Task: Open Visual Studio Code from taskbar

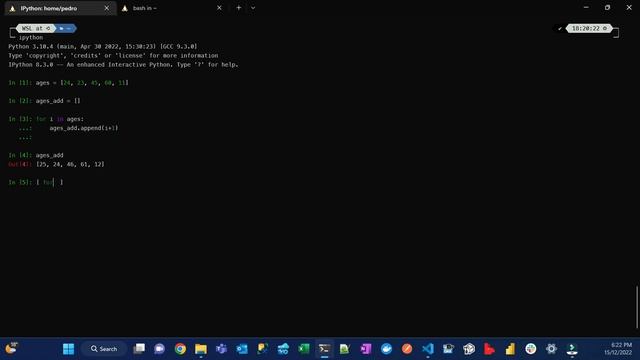Action: [x=428, y=349]
